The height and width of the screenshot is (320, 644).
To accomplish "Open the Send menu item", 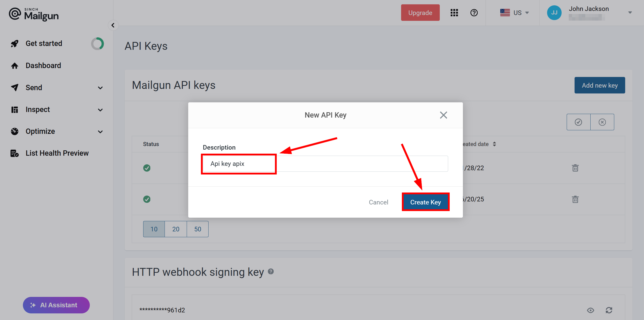I will pos(34,88).
